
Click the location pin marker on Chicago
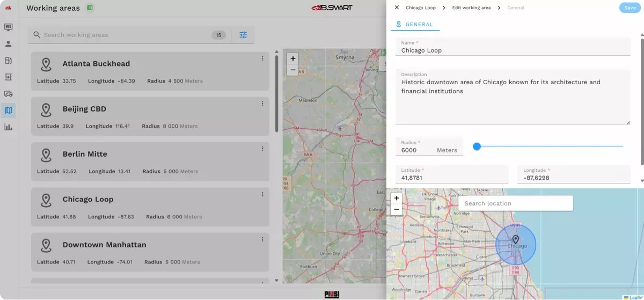click(515, 239)
